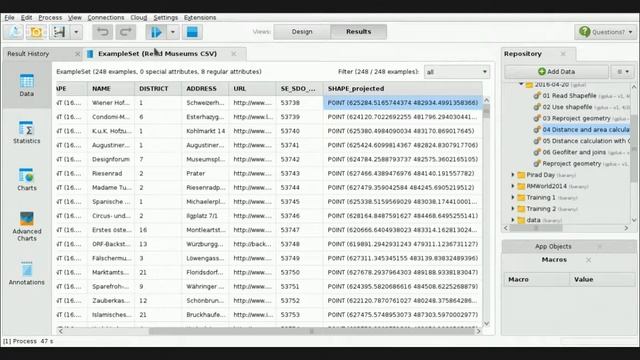The width and height of the screenshot is (640, 360).
Task: Select the 03 Reproject geometry process
Action: tap(576, 118)
